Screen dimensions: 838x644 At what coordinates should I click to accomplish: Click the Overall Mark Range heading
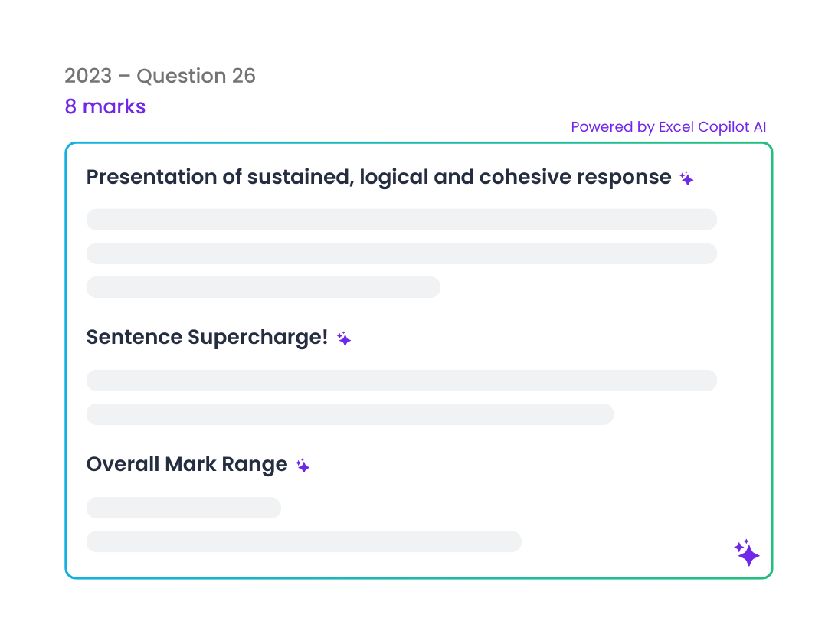pos(187,464)
